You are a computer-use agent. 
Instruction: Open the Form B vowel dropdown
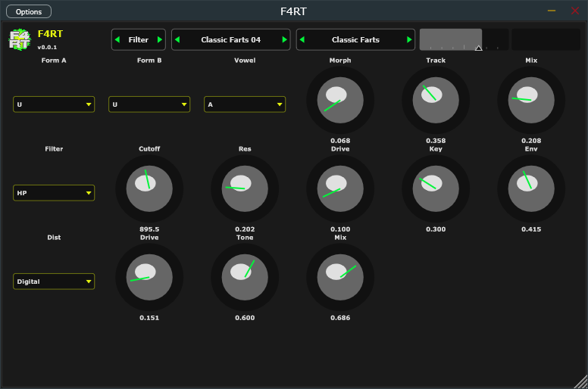(x=149, y=104)
